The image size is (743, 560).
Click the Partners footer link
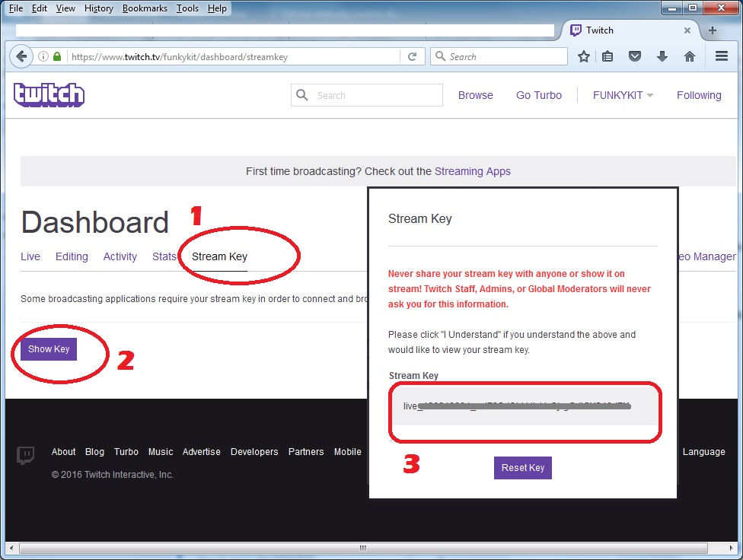pos(306,451)
